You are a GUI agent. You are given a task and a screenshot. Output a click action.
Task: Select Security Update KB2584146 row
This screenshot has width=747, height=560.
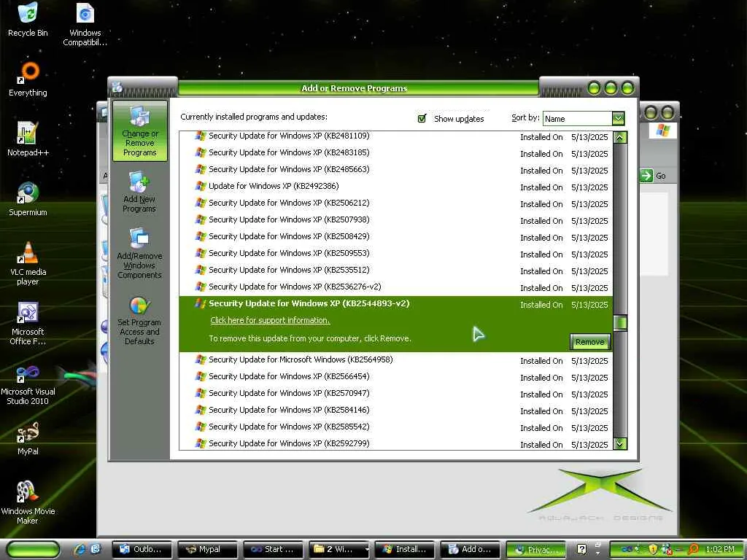(x=396, y=410)
